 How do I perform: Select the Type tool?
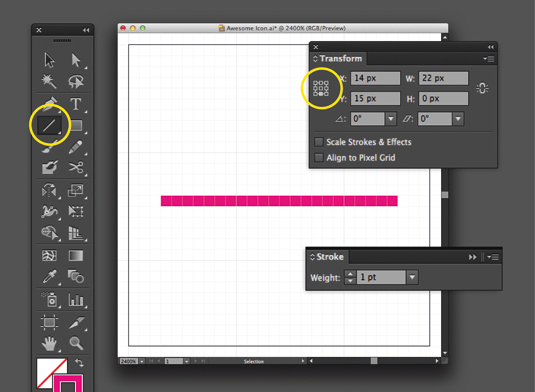[76, 104]
